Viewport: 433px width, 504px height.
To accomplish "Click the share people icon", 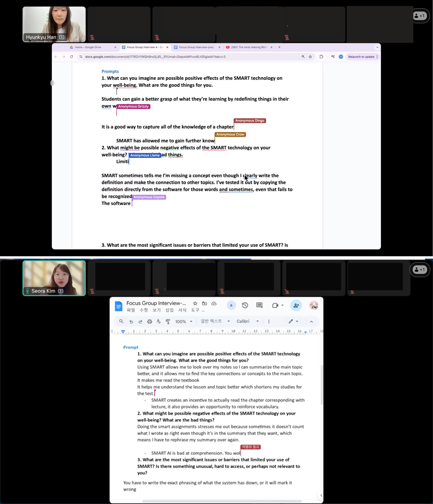I will [296, 305].
